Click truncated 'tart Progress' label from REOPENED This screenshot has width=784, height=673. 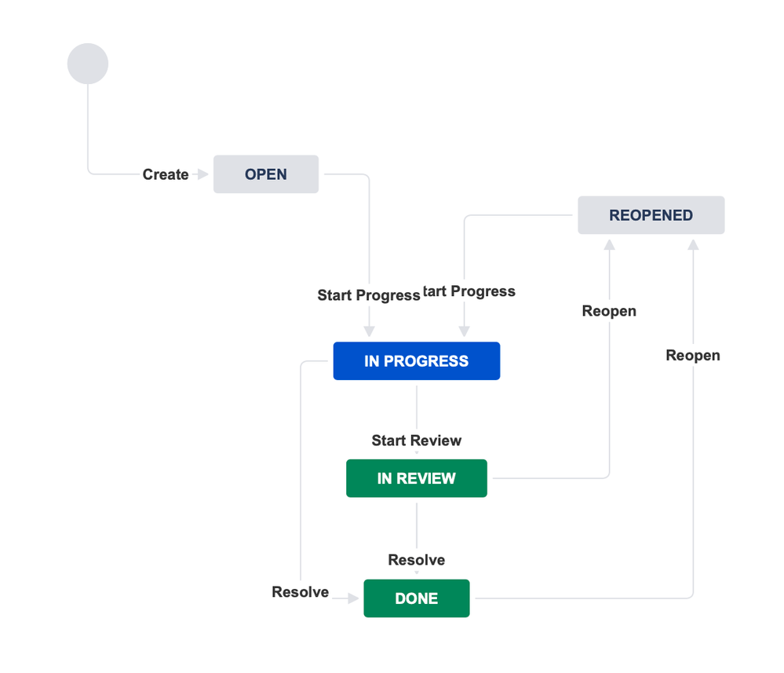[x=469, y=291]
